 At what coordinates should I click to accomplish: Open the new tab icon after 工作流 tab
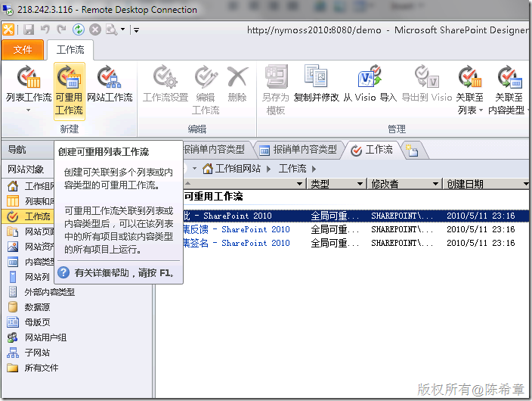point(412,150)
